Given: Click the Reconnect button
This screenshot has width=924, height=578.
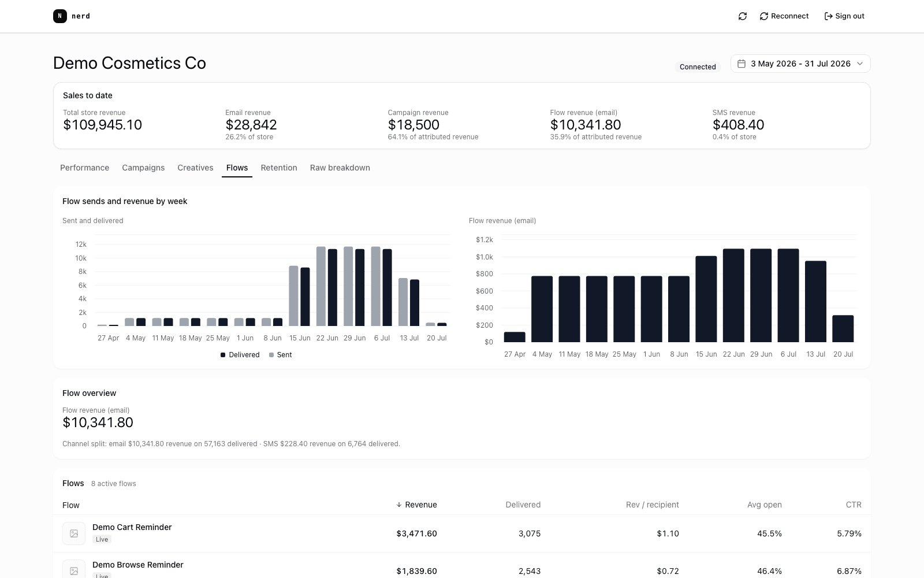Looking at the screenshot, I should 784,16.
